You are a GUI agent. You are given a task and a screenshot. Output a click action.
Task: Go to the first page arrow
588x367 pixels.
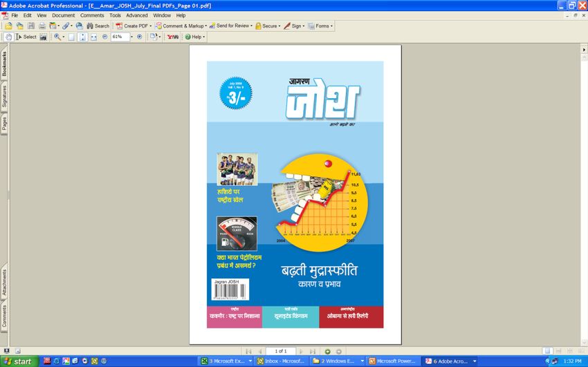(x=248, y=351)
